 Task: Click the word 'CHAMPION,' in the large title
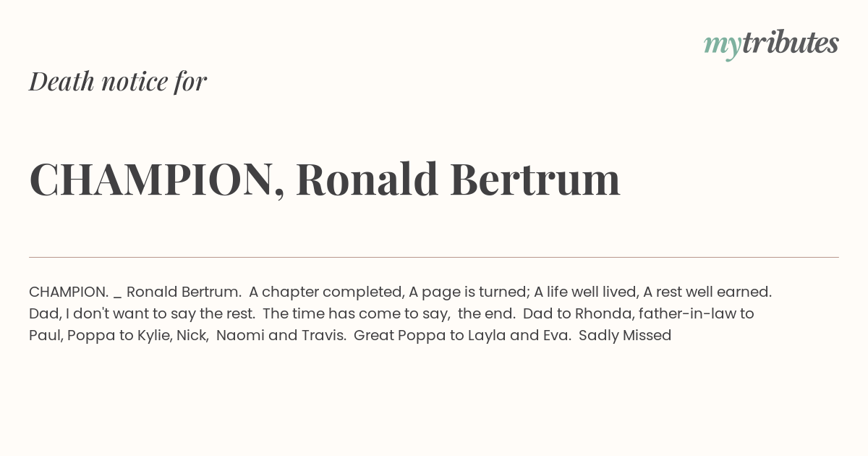click(x=157, y=180)
